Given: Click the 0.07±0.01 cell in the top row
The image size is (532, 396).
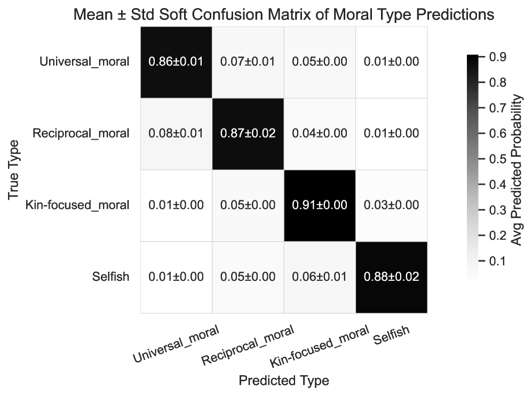Looking at the screenshot, I should pos(248,62).
